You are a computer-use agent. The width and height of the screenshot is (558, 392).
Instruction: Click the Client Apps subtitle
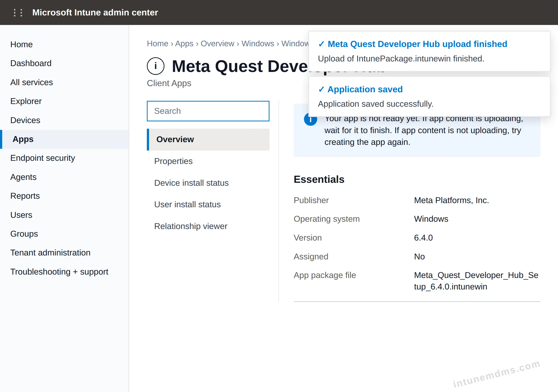(x=169, y=83)
